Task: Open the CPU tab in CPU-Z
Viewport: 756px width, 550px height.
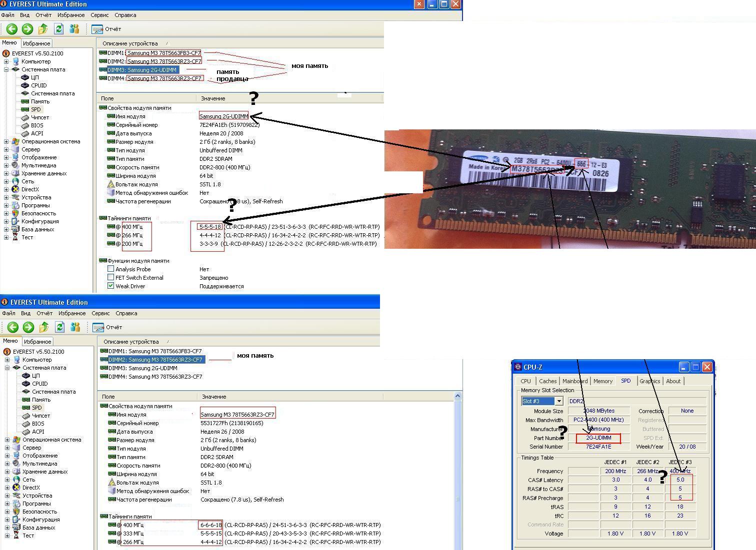Action: point(525,381)
